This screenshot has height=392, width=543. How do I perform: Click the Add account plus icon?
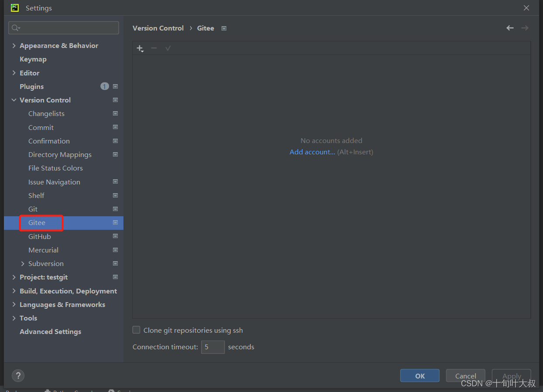coord(140,48)
